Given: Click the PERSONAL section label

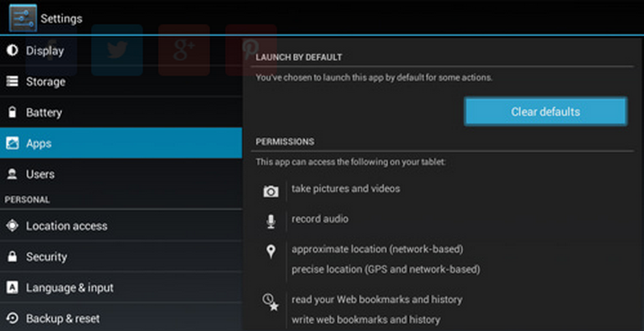Looking at the screenshot, I should pos(27,200).
